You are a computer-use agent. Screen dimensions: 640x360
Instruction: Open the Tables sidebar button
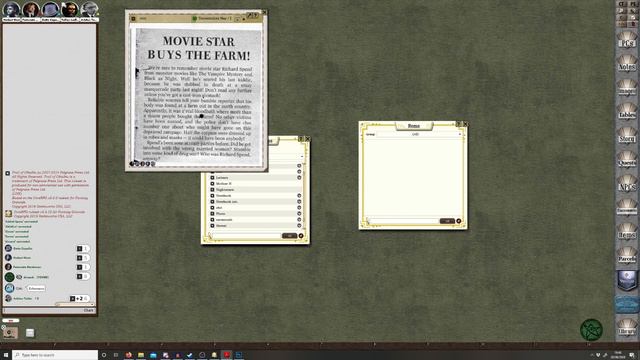[627, 112]
